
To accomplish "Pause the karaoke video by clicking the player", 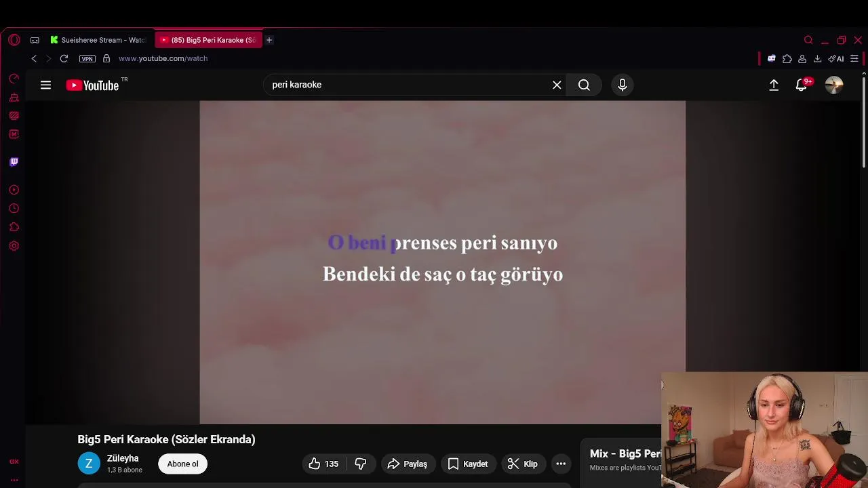I will click(442, 262).
